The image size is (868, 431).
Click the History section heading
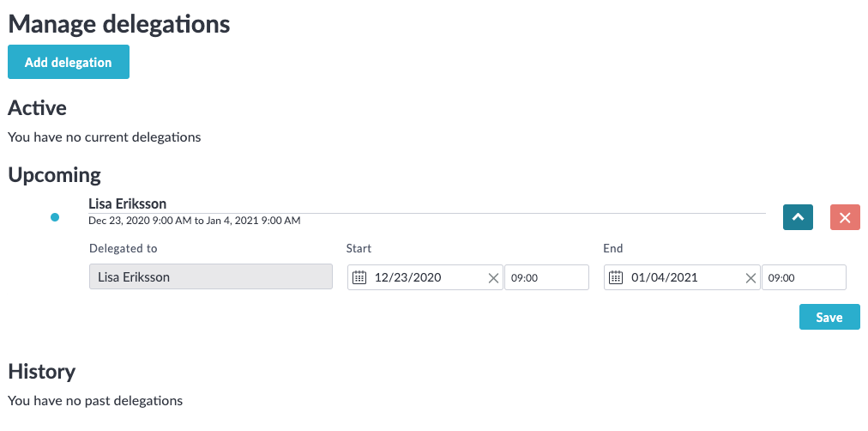coord(42,371)
